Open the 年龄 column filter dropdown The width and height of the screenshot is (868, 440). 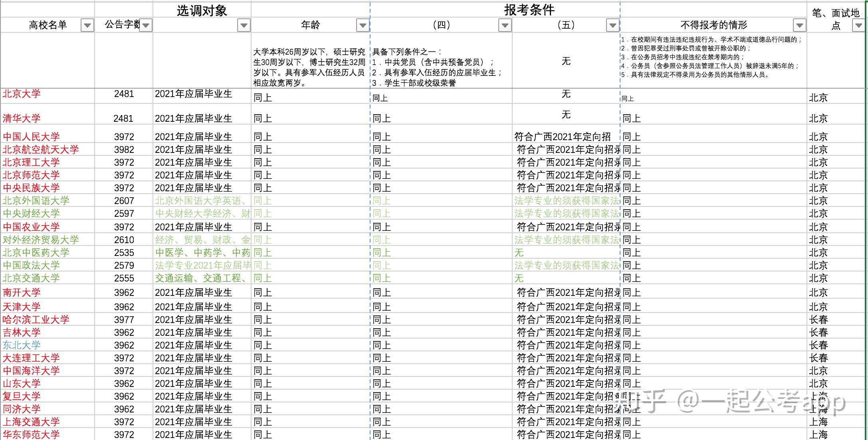[x=363, y=26]
